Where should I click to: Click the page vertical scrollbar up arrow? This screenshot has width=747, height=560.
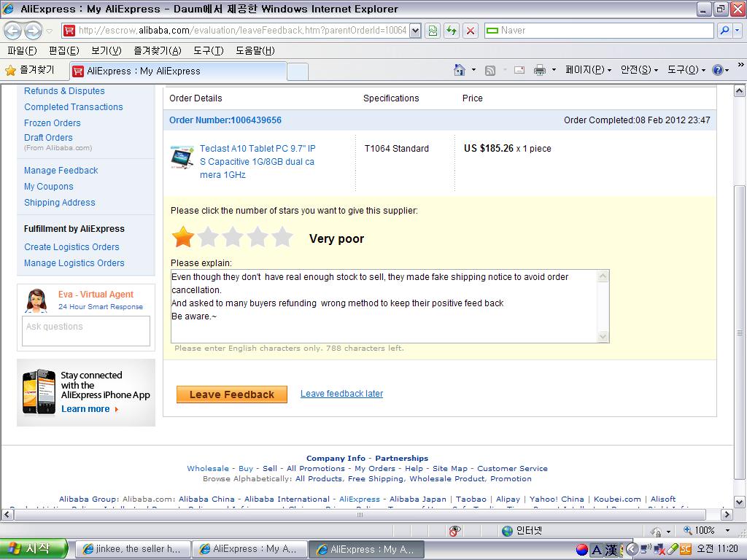point(740,91)
